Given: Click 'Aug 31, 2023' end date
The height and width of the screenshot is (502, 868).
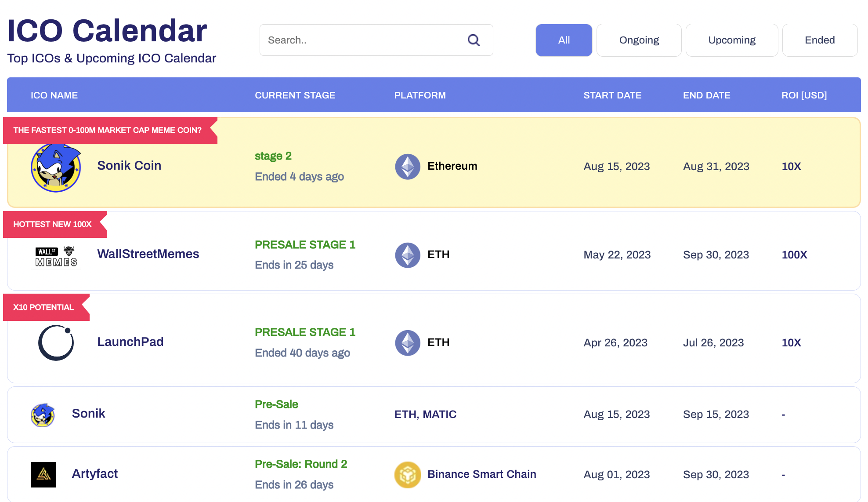Looking at the screenshot, I should [x=716, y=167].
